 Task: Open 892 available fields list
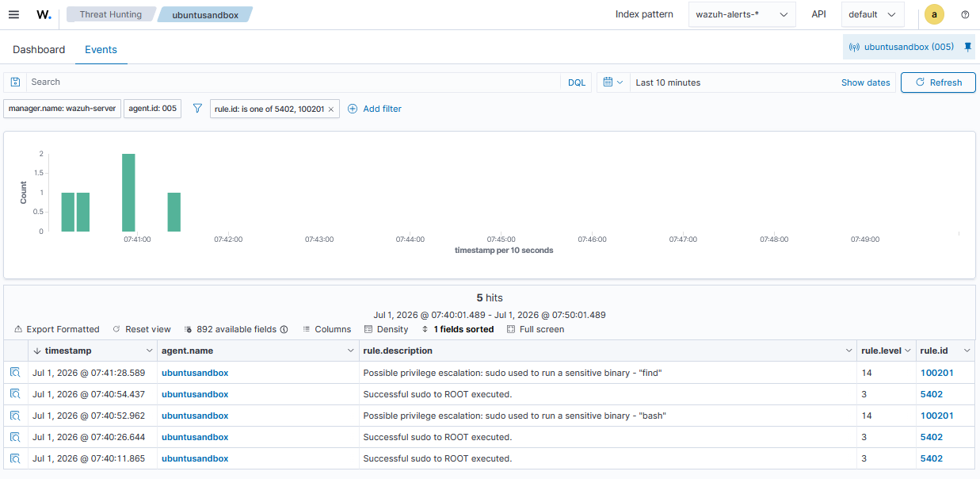point(236,329)
